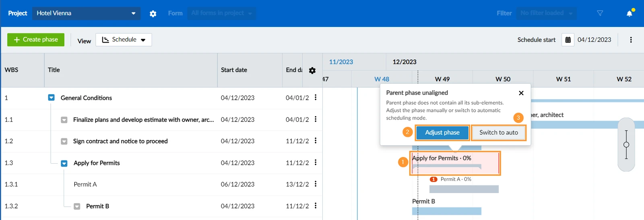Select the Permit B Gantt bar
Viewport: 644px width, 220px height.
[x=447, y=211]
